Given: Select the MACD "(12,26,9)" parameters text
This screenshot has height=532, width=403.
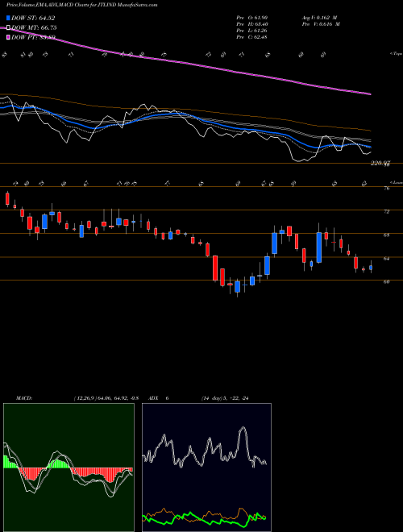Looking at the screenshot, I should click(85, 398).
